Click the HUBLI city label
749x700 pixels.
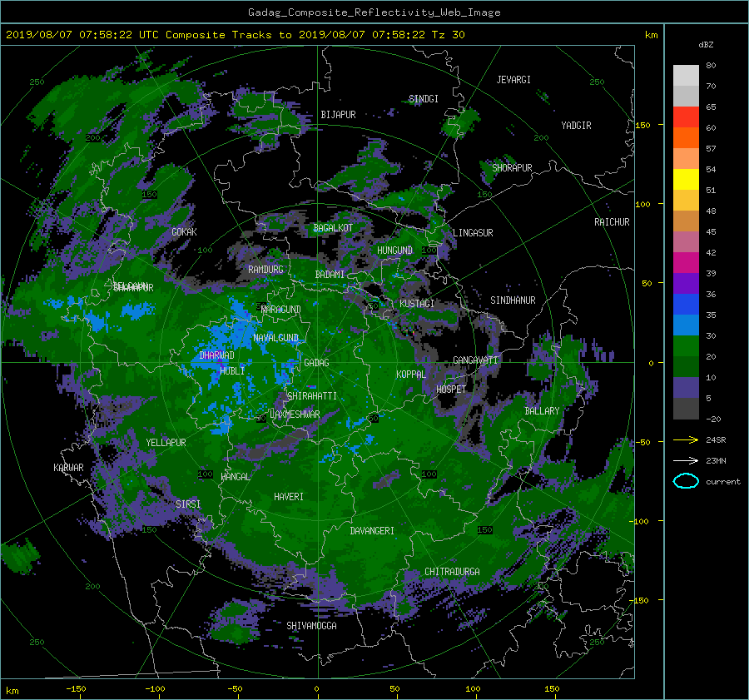(x=232, y=370)
